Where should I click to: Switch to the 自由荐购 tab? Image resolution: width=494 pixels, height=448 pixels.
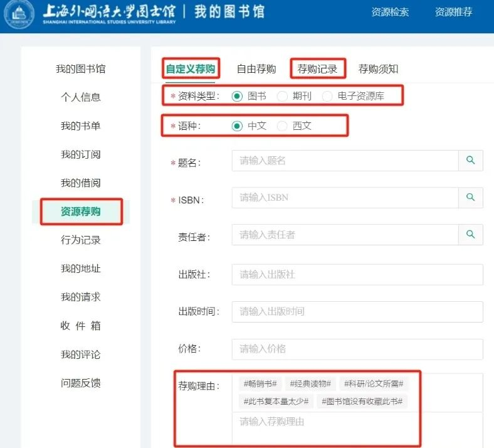(x=256, y=69)
